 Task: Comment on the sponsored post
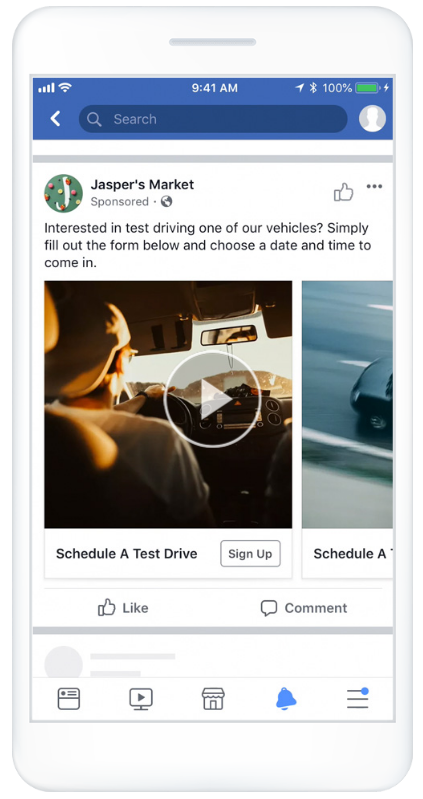pos(304,607)
